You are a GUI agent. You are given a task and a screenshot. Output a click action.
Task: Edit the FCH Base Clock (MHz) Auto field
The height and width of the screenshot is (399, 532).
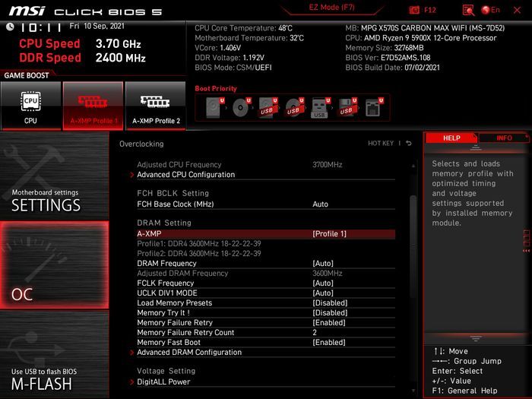pos(266,204)
